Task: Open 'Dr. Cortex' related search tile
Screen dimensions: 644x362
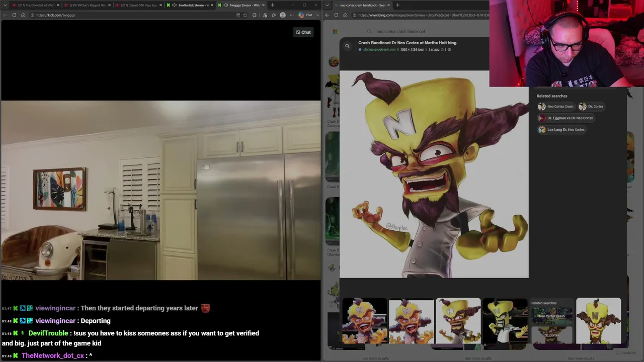Action: 551,334
